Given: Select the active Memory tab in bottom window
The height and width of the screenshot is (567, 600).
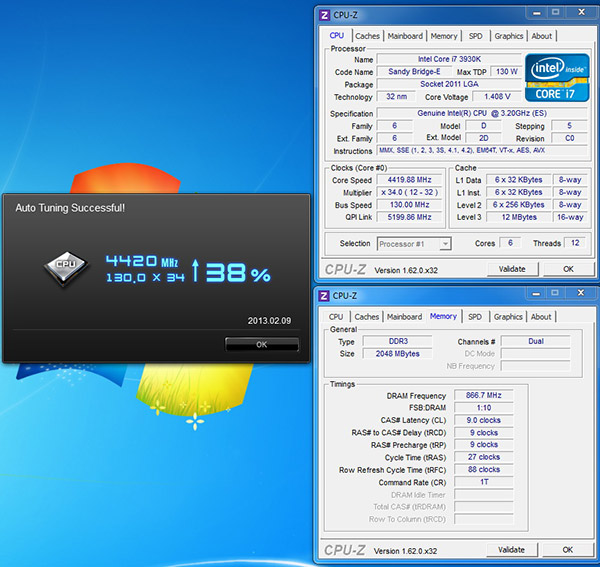Looking at the screenshot, I should click(443, 316).
